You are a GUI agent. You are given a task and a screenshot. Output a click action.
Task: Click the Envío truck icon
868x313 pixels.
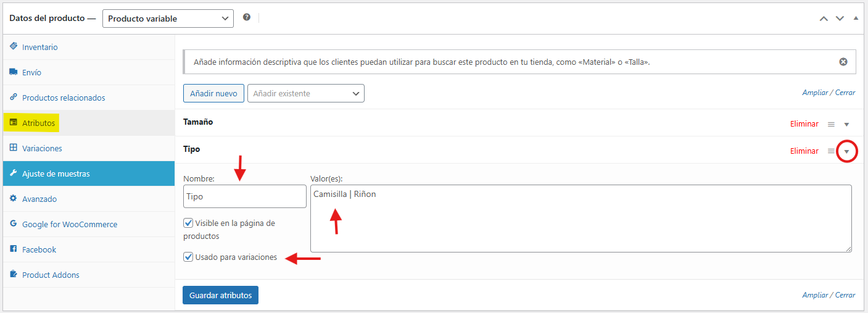(x=14, y=72)
